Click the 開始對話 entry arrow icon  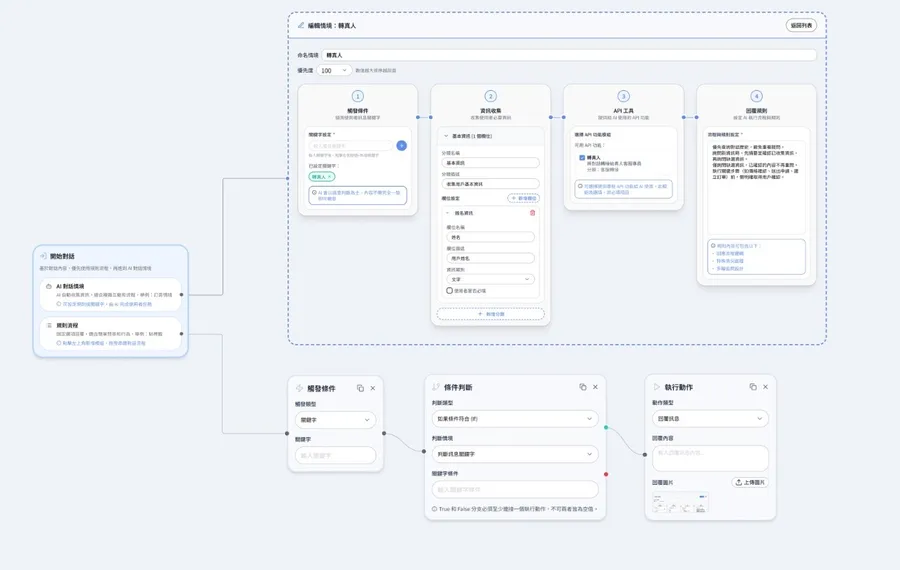(43, 256)
